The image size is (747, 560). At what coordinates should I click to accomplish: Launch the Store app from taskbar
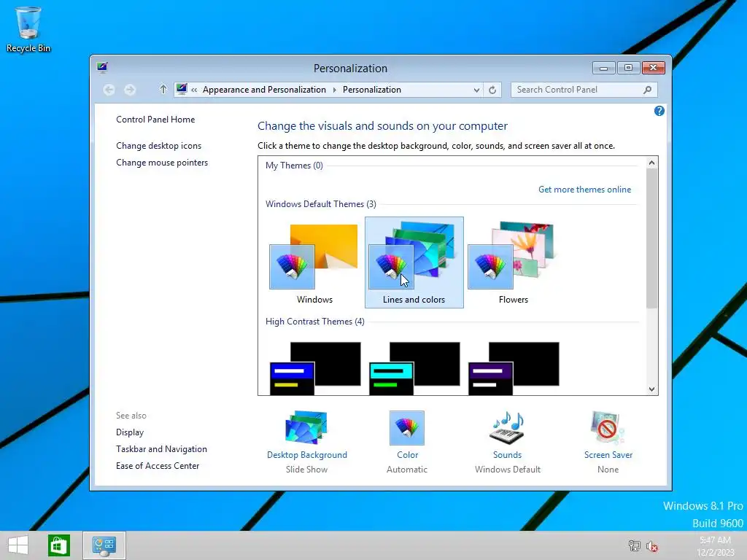point(59,545)
